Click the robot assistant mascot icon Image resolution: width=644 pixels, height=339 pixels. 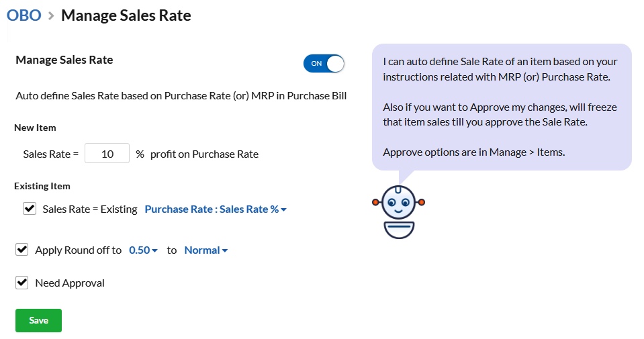pos(398,211)
